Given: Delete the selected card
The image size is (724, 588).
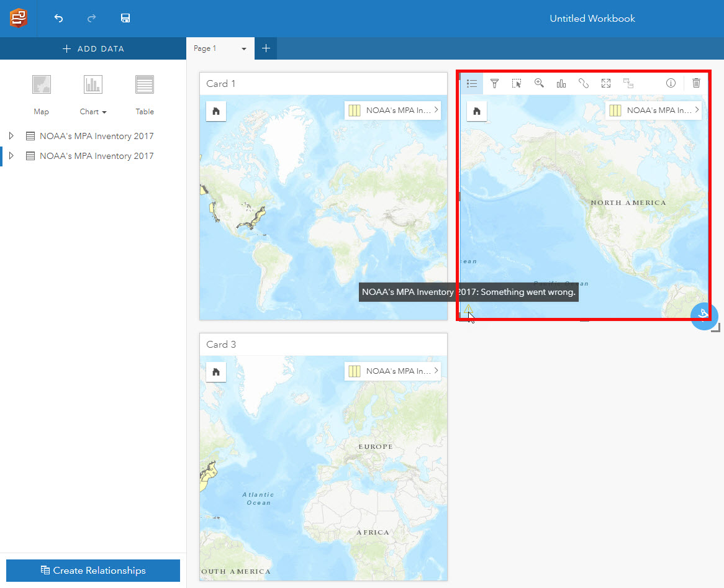Looking at the screenshot, I should pyautogui.click(x=696, y=83).
